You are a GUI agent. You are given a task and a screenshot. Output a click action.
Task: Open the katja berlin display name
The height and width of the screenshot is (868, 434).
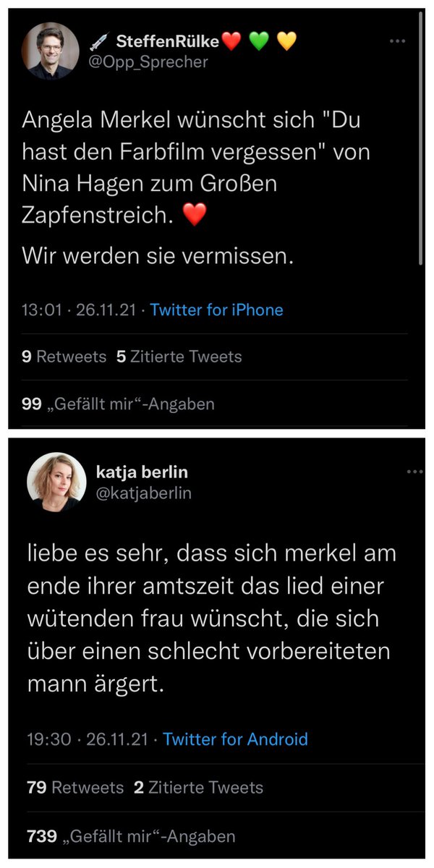click(142, 472)
